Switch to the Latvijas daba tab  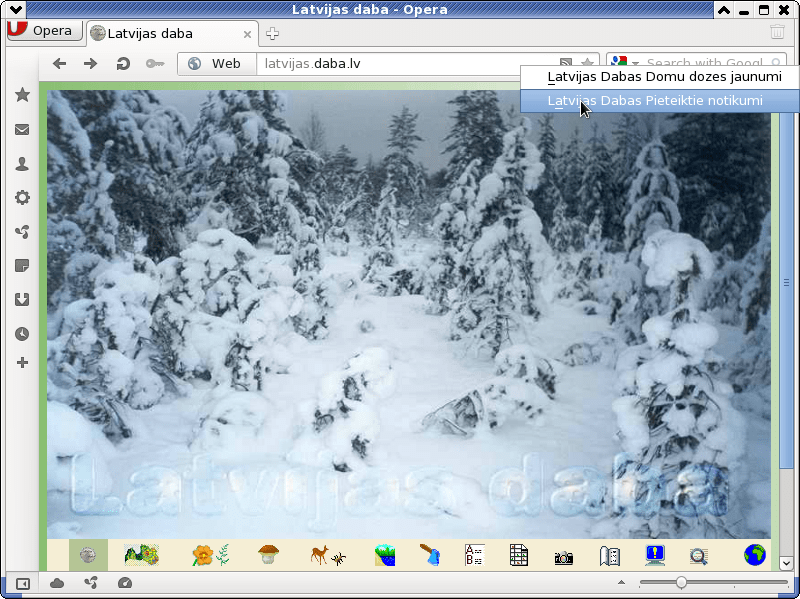tap(171, 34)
